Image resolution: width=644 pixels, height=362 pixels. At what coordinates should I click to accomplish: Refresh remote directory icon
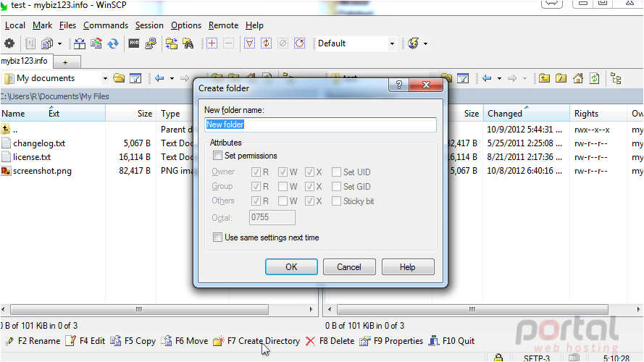click(x=595, y=78)
